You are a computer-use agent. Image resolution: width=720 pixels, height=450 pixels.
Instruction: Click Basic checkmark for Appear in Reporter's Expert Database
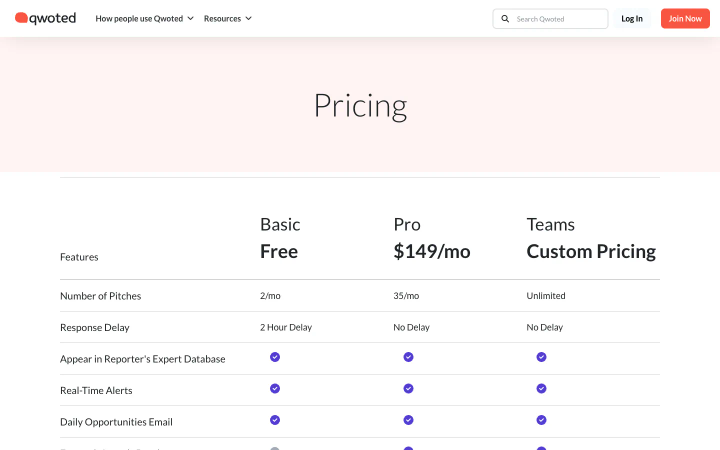[275, 357]
